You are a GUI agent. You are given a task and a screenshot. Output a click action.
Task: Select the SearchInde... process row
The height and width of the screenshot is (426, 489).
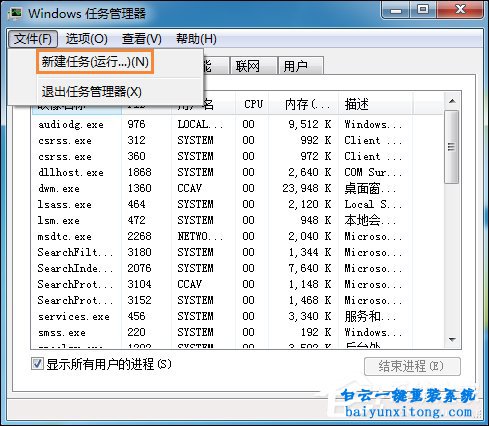point(238,268)
